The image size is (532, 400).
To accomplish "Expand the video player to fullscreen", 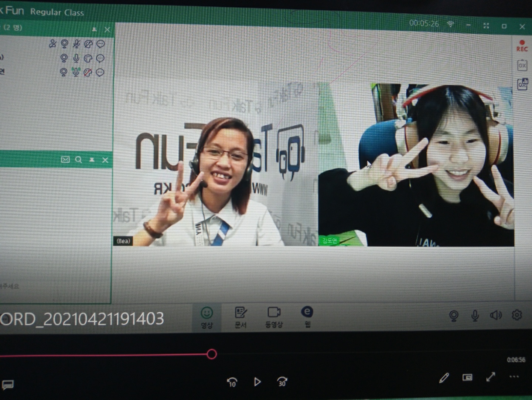I will tap(491, 377).
